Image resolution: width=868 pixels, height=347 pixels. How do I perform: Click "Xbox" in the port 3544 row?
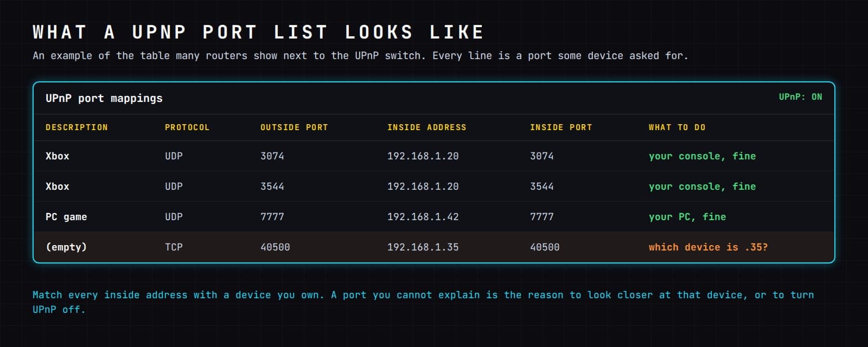click(58, 187)
